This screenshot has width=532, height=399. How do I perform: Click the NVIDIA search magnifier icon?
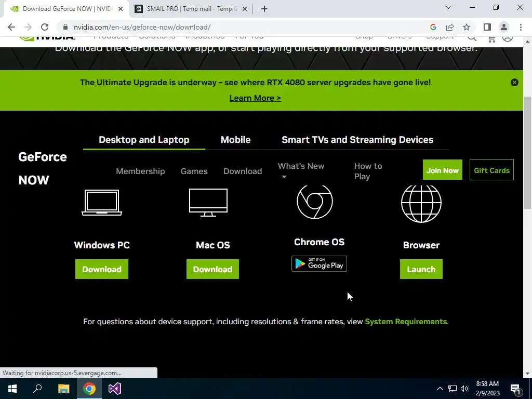[x=472, y=38]
